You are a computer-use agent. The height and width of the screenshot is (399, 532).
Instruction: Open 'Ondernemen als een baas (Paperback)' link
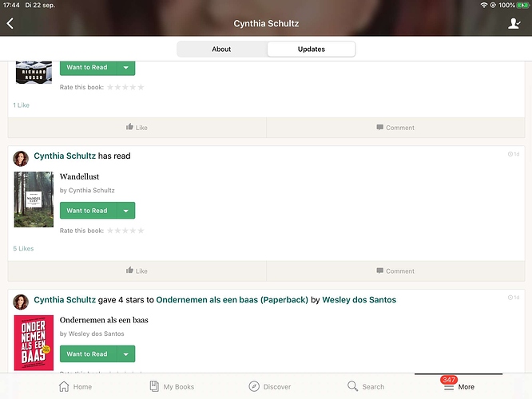(x=232, y=300)
